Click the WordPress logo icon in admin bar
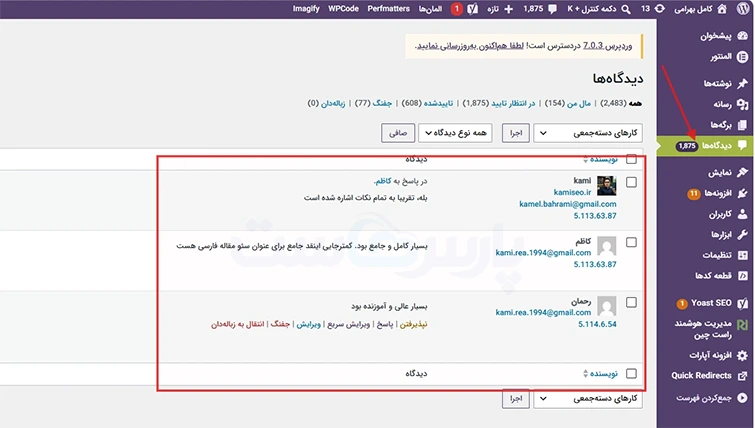The width and height of the screenshot is (755, 428). 742,9
